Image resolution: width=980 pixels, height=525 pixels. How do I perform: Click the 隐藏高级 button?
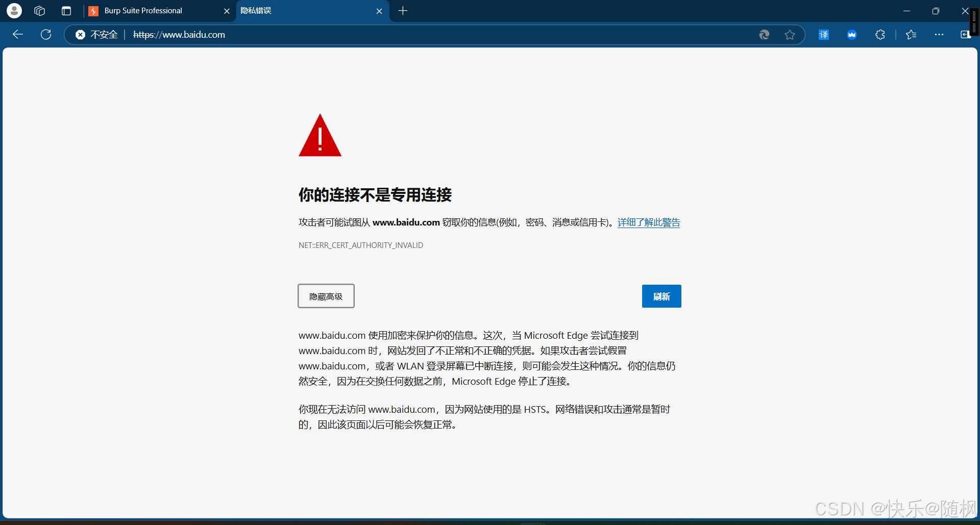point(326,296)
